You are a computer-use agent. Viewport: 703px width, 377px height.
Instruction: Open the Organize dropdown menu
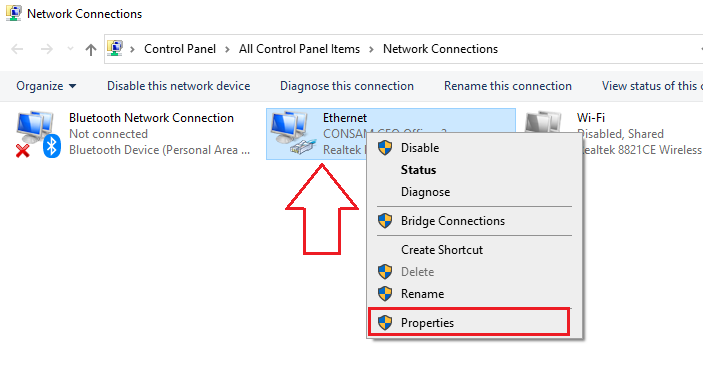[46, 86]
